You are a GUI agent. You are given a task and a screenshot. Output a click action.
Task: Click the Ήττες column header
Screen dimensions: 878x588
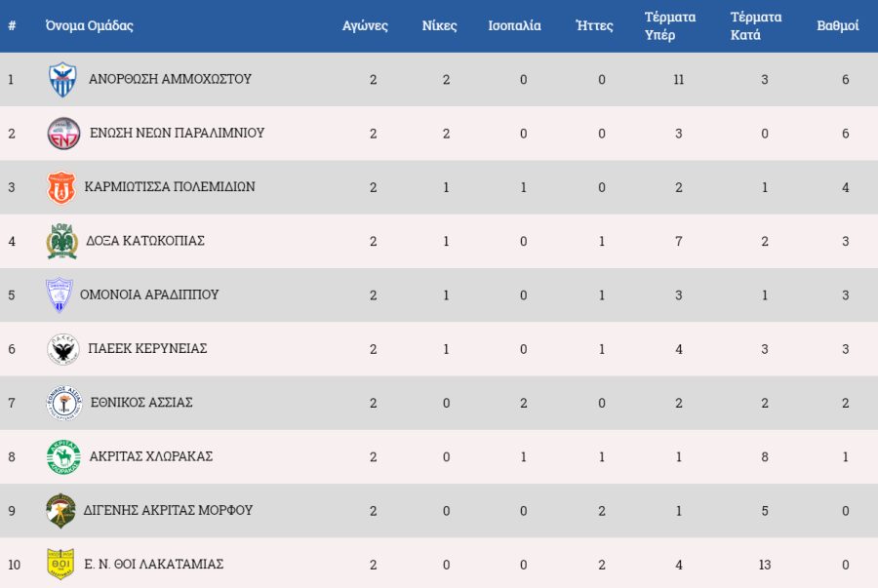pyautogui.click(x=594, y=25)
